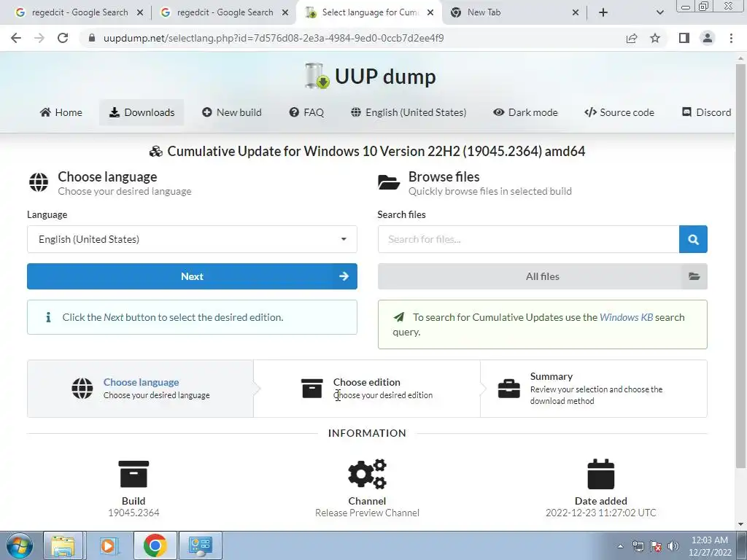Viewport: 747px width, 560px height.
Task: Show hidden system tray icons
Action: (620, 546)
